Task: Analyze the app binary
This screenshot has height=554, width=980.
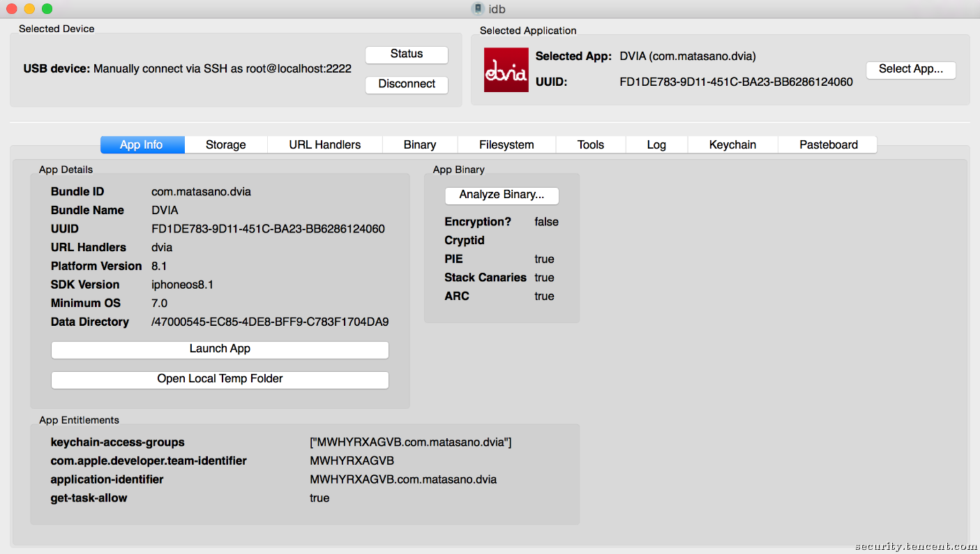Action: click(502, 195)
